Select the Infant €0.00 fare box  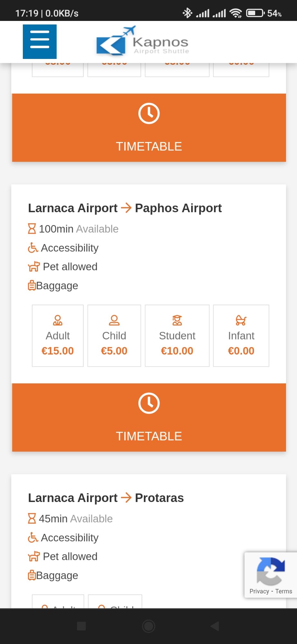pyautogui.click(x=241, y=336)
